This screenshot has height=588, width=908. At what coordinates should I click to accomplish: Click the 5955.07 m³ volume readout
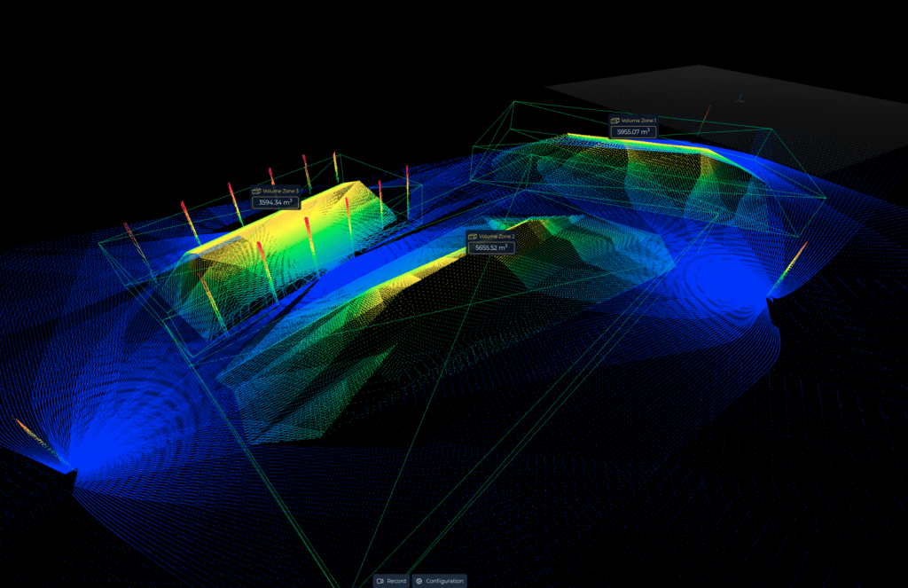[633, 131]
